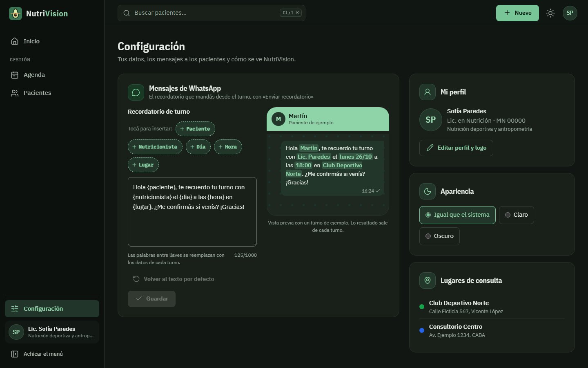Select 'Igual que el sistema' theme option
The height and width of the screenshot is (368, 588).
coord(457,215)
